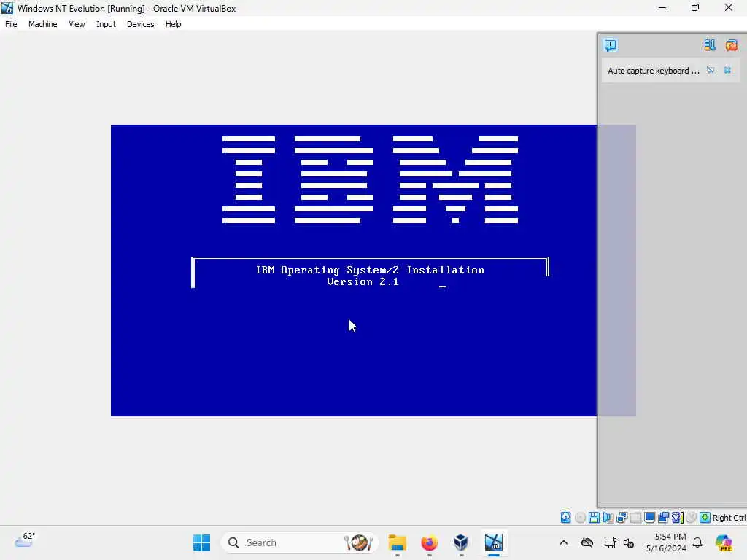Restore down the VirtualBox window
The width and height of the screenshot is (747, 560).
pyautogui.click(x=695, y=7)
